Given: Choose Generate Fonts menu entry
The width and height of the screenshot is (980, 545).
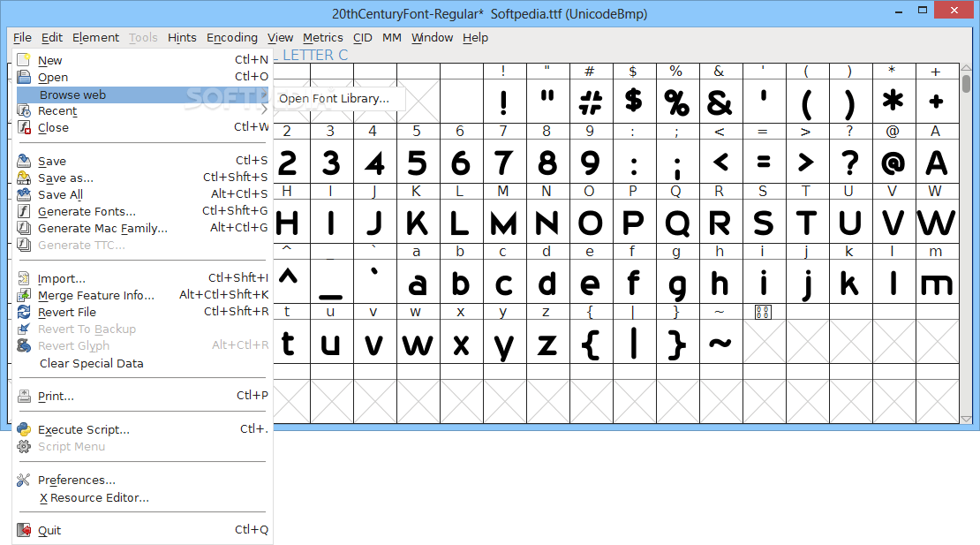Looking at the screenshot, I should coord(142,211).
